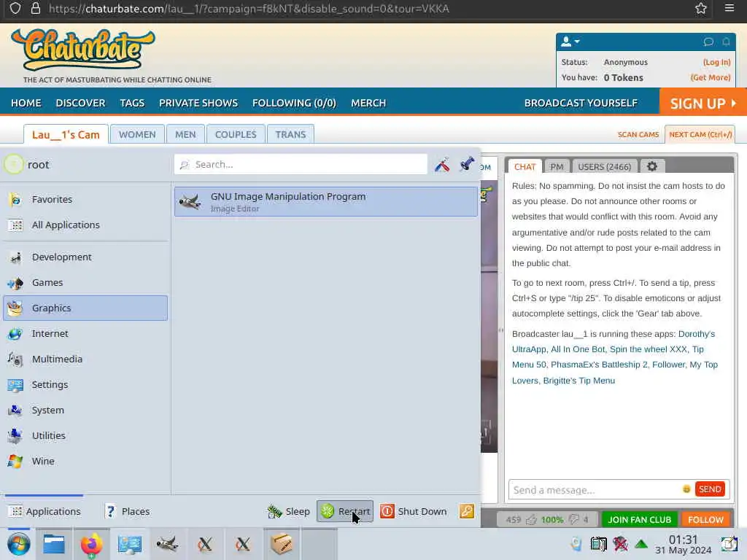Click the clock showing 01:31

tap(683, 544)
